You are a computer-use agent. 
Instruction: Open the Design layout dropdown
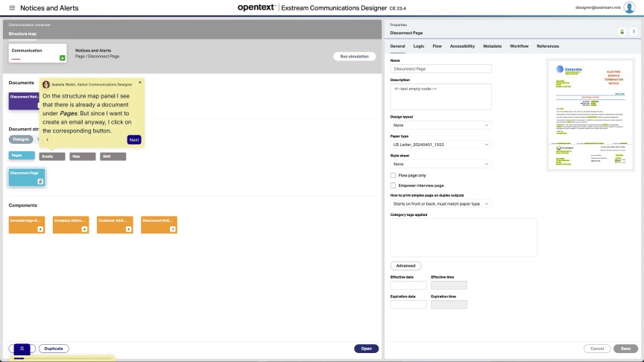(x=441, y=125)
